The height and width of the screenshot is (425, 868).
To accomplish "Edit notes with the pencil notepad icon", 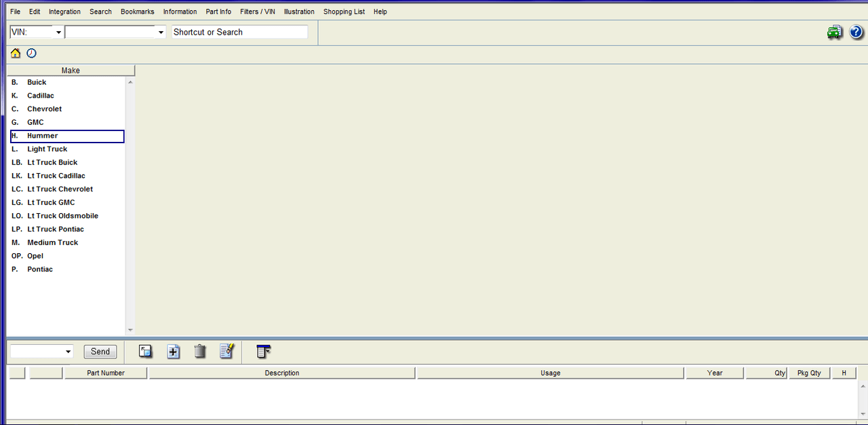I will 227,351.
